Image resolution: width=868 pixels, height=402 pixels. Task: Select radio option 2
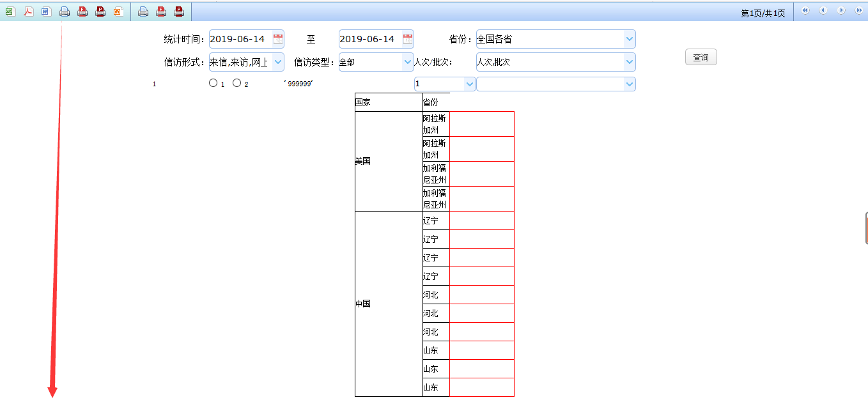[x=237, y=82]
